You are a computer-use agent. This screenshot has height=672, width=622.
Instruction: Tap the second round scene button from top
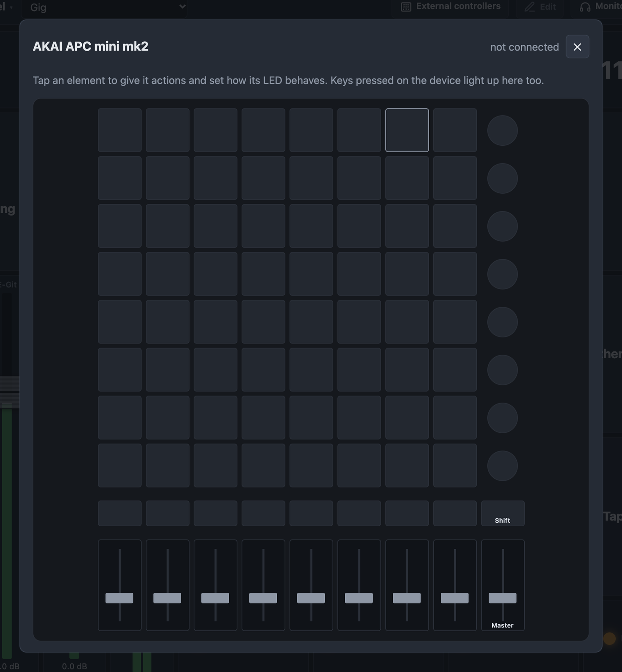(x=502, y=179)
